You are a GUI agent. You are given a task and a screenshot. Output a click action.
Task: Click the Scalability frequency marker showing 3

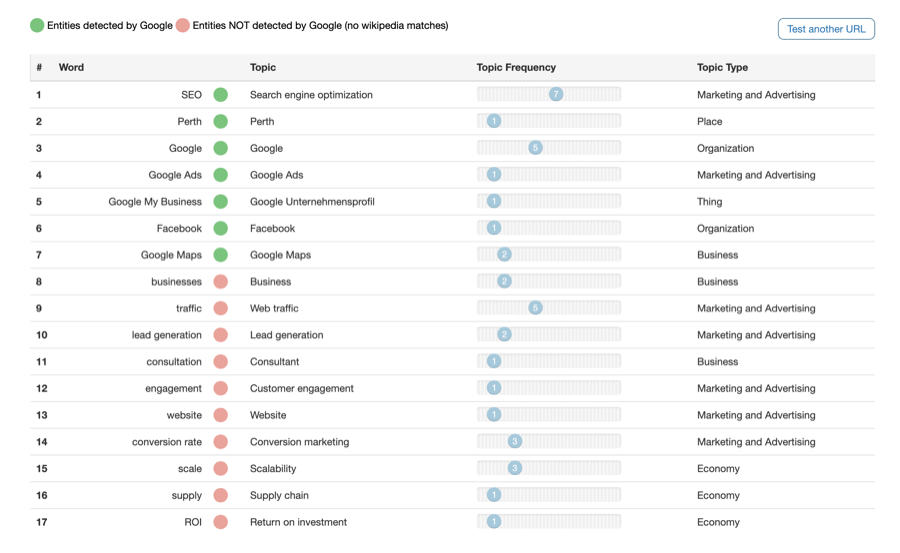514,468
